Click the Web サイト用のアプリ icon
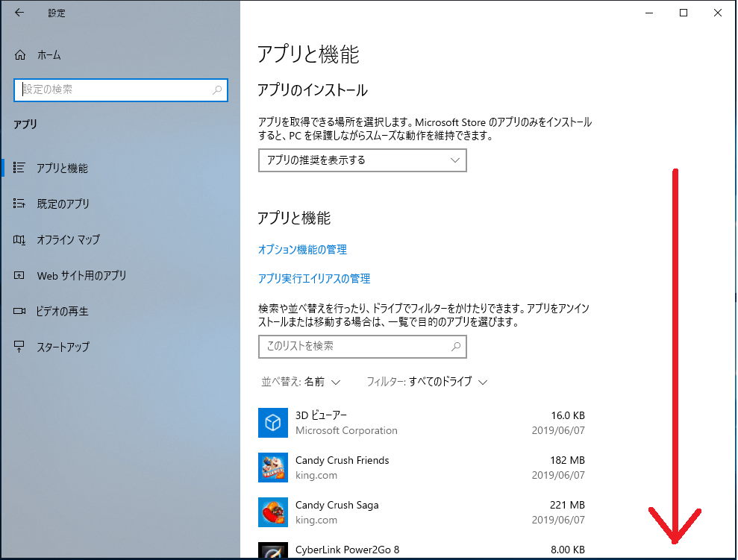 click(19, 275)
